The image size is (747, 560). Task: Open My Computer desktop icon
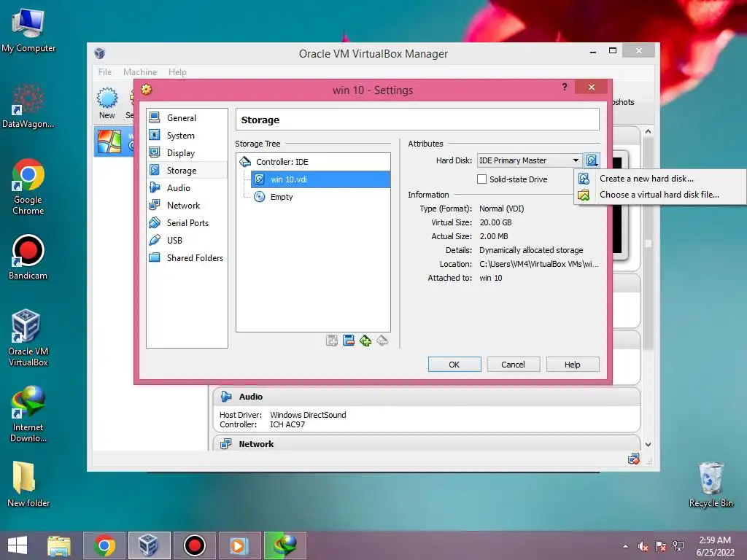[28, 31]
